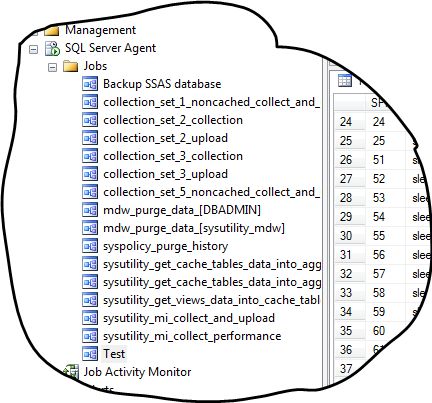Viewport: 432px width, 403px height.
Task: Select the Test job
Action: click(114, 354)
